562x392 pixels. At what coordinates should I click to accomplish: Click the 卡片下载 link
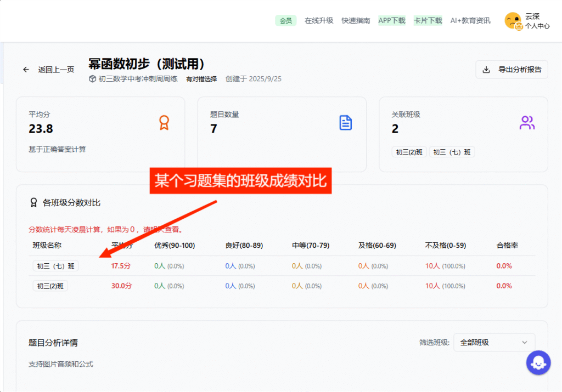428,21
